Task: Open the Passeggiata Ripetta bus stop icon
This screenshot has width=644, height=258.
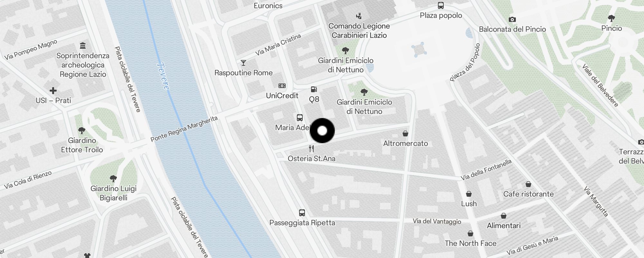Action: click(302, 213)
